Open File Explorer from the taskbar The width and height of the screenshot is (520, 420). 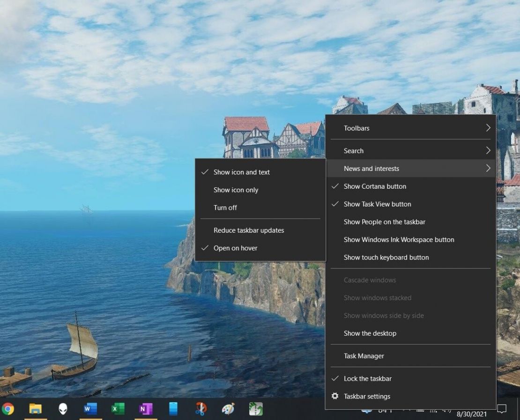pos(36,408)
